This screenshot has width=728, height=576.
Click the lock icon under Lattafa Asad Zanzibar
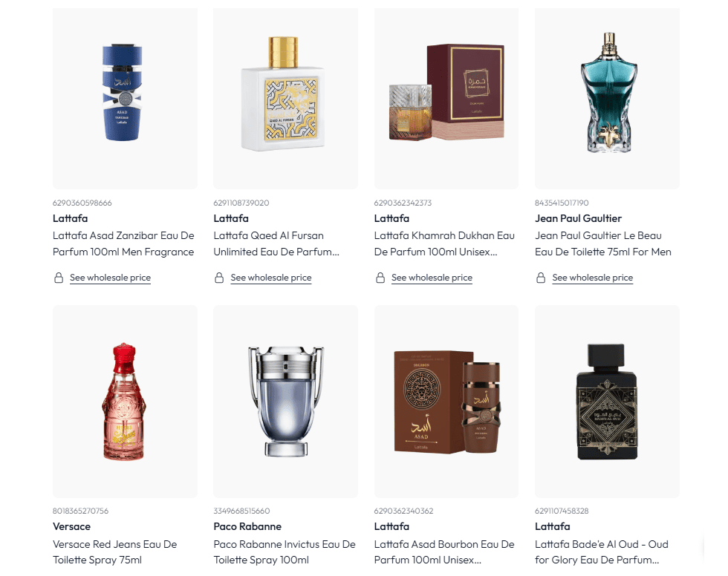(x=59, y=278)
